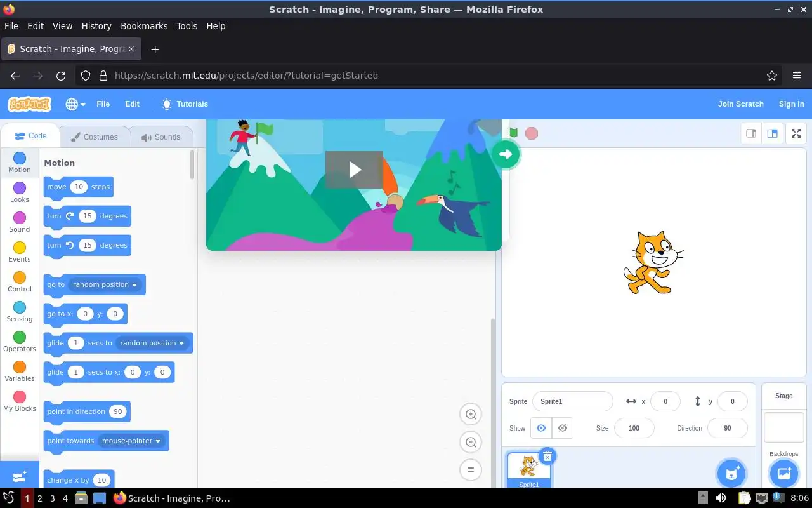Bookmark this page with star icon

coord(772,76)
